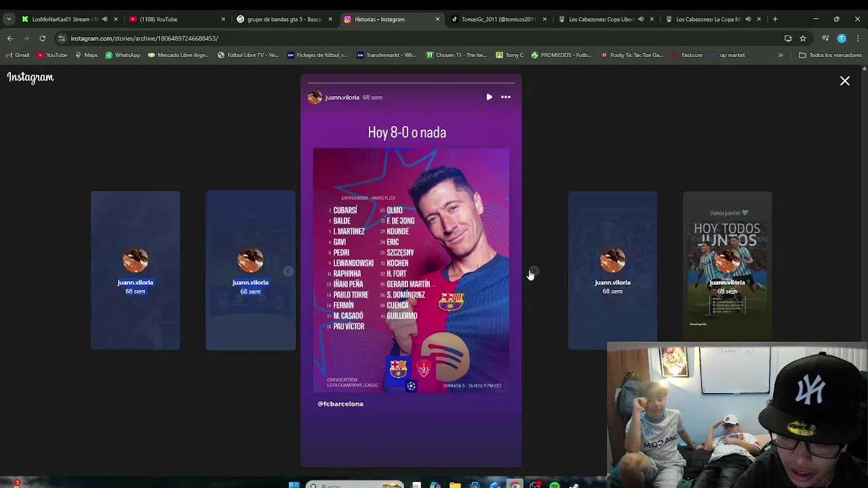This screenshot has height=488, width=868.
Task: Close the Instagram story viewer
Action: (845, 81)
